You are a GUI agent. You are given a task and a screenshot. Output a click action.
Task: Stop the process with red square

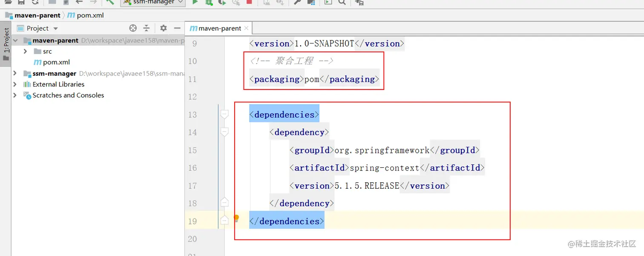[x=249, y=2]
